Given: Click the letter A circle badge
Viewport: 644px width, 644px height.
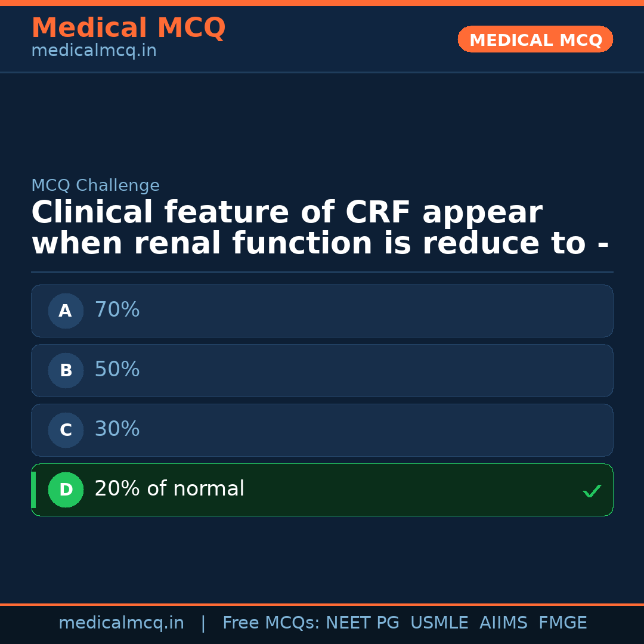Looking at the screenshot, I should coord(66,311).
